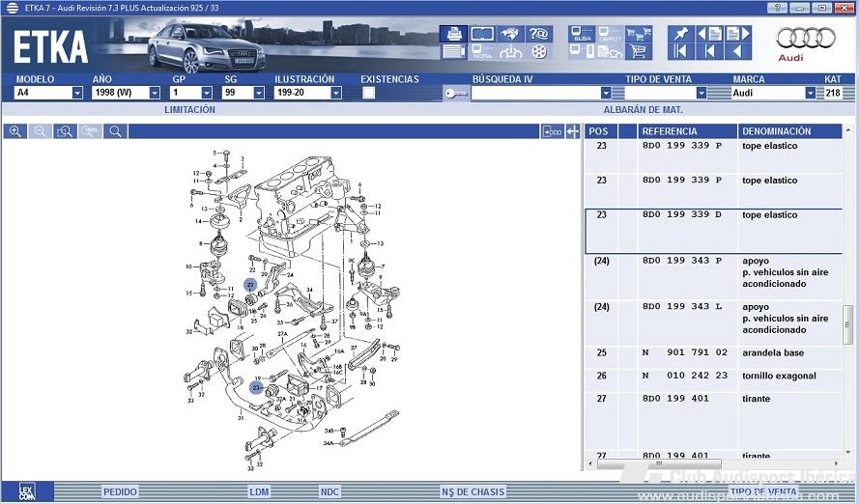
Task: Expand the Tipo de Venta dropdown
Action: point(702,93)
